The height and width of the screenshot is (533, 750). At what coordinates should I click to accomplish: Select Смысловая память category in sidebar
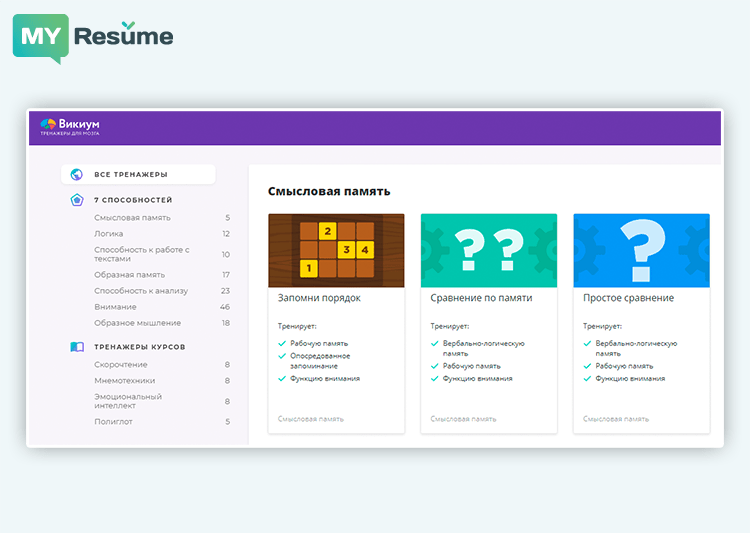[132, 218]
